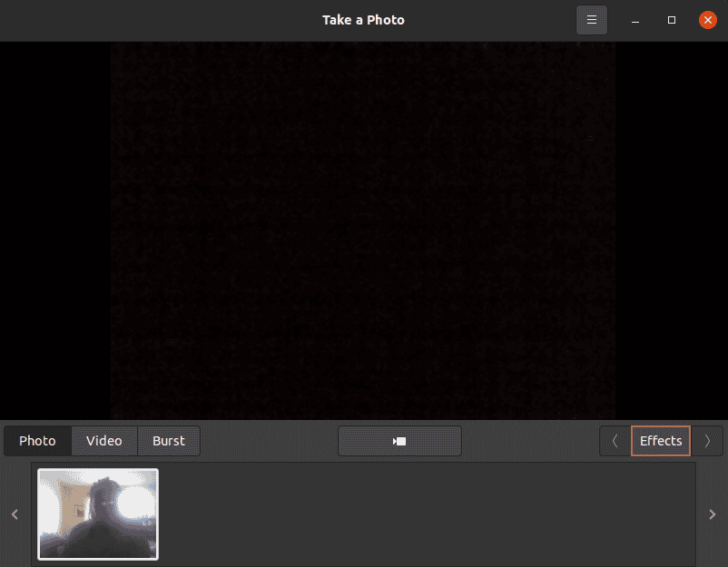728x567 pixels.
Task: Open the hamburger menu in the header bar
Action: [x=591, y=20]
